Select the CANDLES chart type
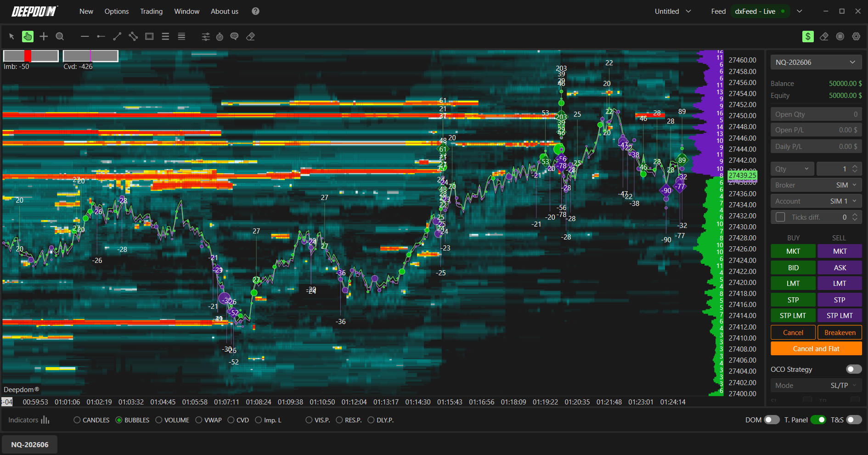The image size is (868, 455). 91,420
